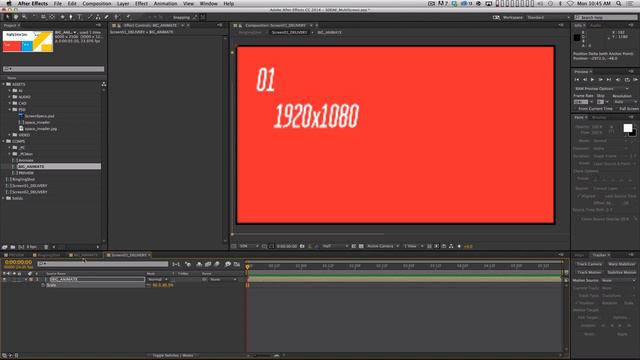Open the viewer magnification ratio dropdown

pos(249,246)
